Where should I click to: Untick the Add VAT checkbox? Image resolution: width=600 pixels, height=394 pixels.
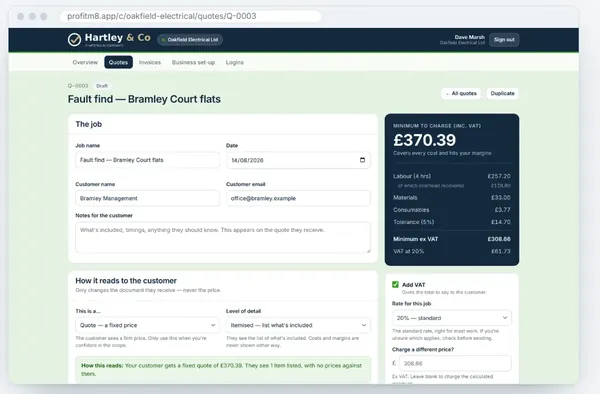pos(395,285)
